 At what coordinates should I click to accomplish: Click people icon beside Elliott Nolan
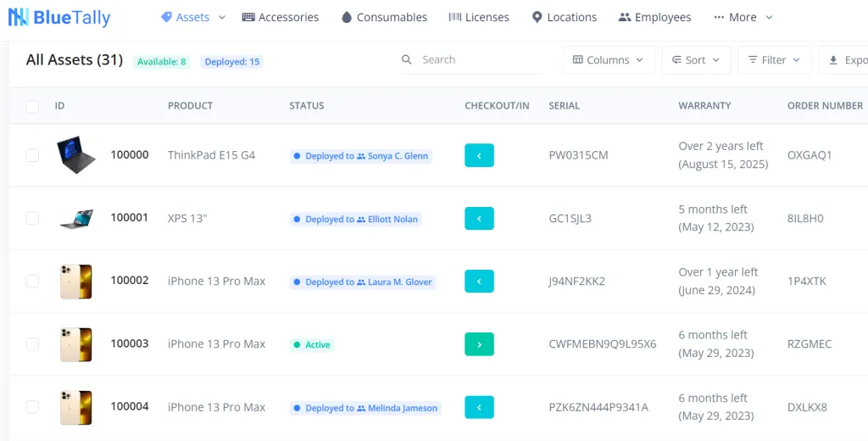coord(361,220)
